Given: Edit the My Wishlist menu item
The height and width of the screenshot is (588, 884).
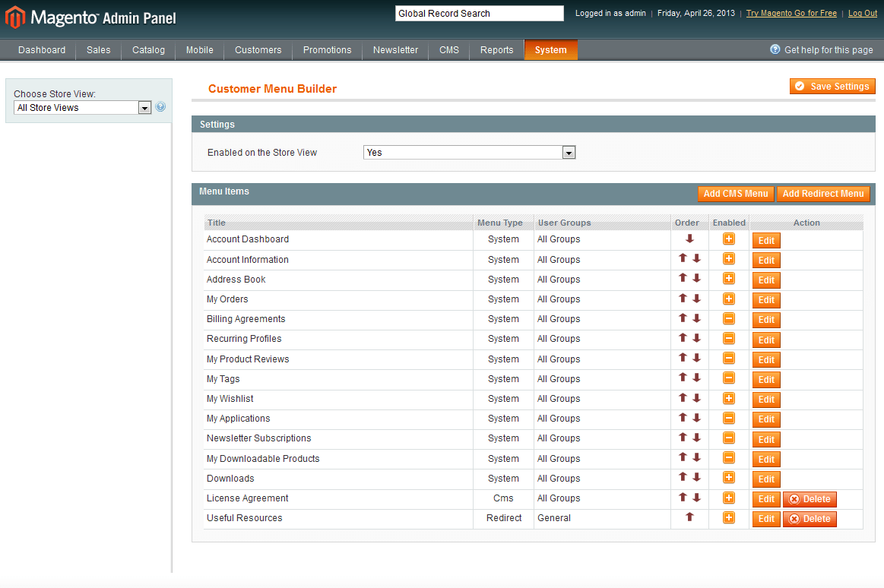Looking at the screenshot, I should tap(766, 400).
